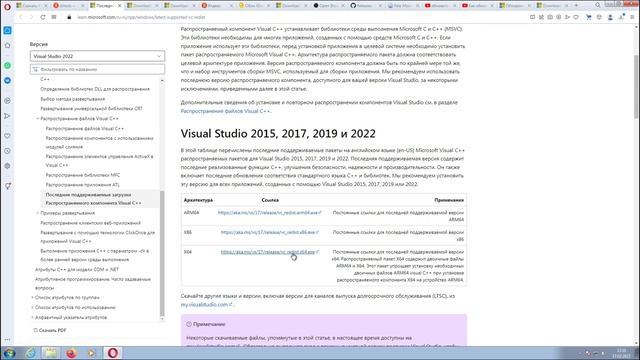Open the Visual Studio 2022 version dropdown
Screen dimensions: 640x360
[97, 56]
